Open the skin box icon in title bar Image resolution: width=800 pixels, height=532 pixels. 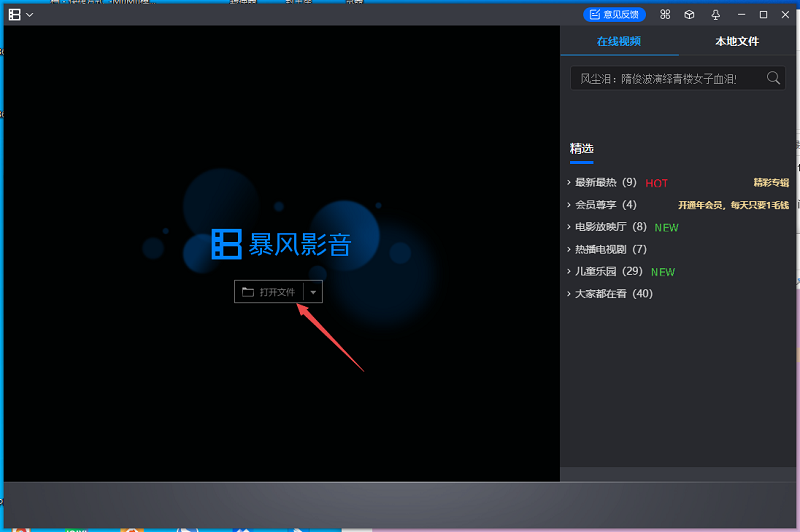[689, 14]
